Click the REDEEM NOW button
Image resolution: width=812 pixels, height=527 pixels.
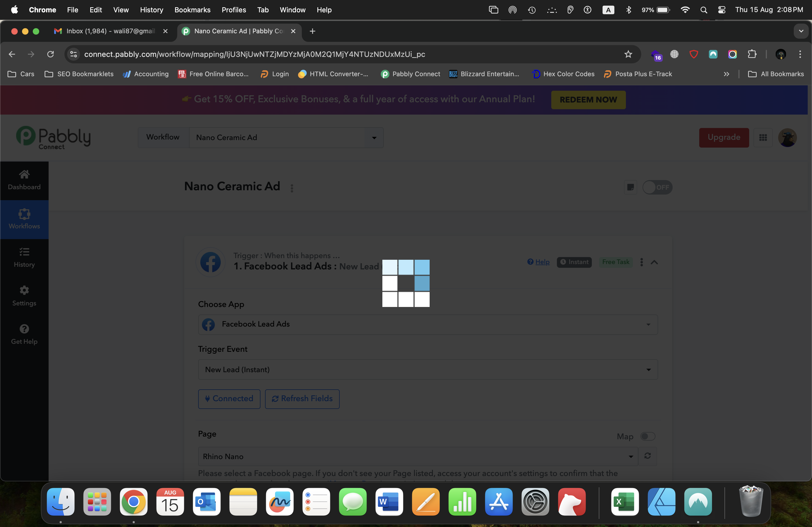589,100
